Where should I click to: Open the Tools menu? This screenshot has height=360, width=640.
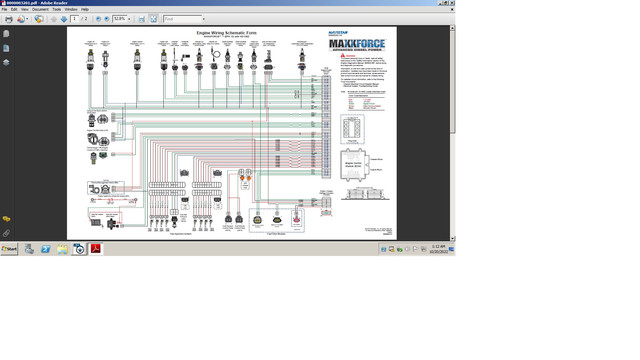coord(57,9)
